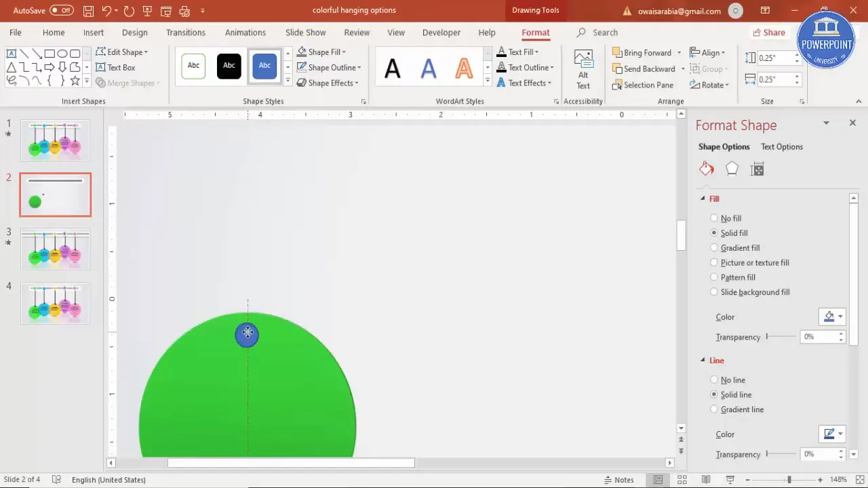This screenshot has height=488, width=868.
Task: Select the Fill & Line paint bucket icon
Action: (x=707, y=169)
